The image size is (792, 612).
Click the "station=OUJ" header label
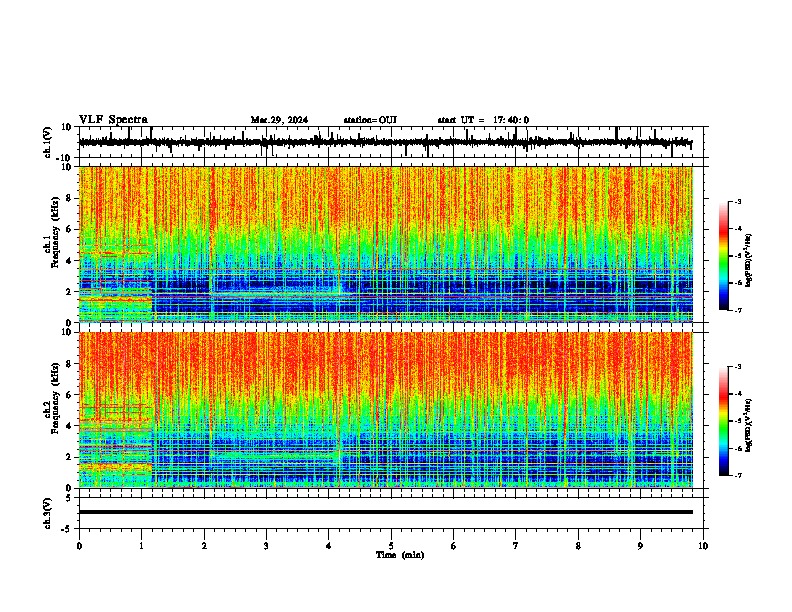pos(370,120)
